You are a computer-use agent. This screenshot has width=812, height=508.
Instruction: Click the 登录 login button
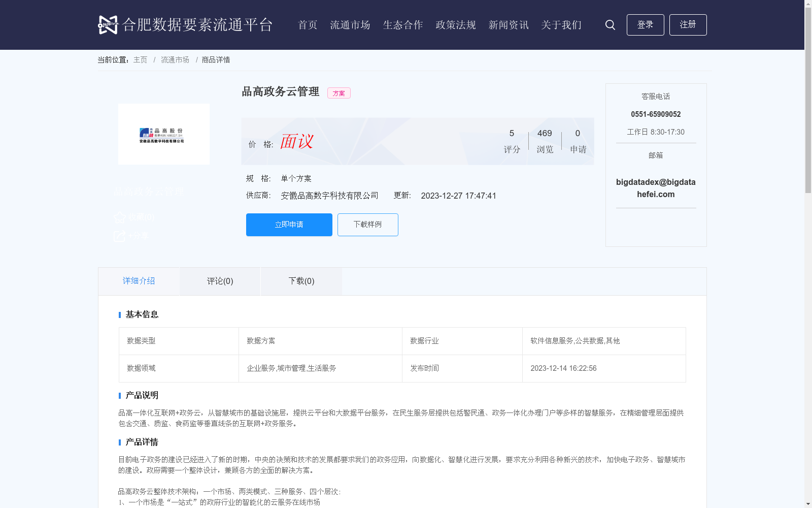click(x=645, y=25)
